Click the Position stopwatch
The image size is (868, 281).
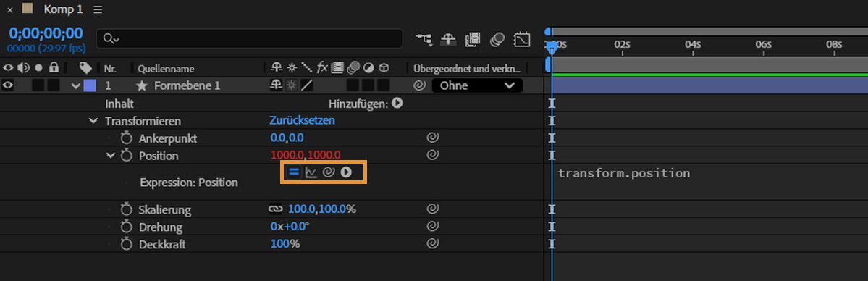pos(127,155)
